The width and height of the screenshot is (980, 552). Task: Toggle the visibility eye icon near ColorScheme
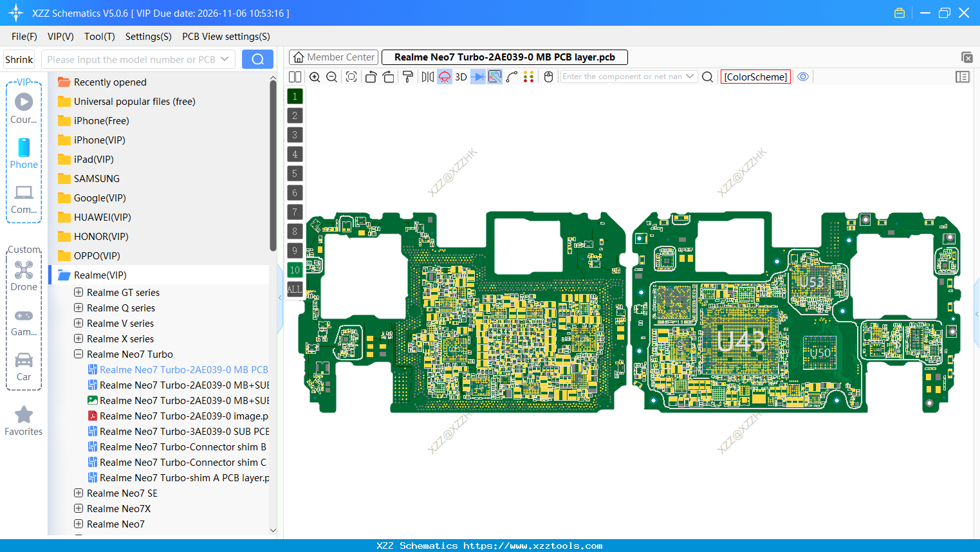802,77
